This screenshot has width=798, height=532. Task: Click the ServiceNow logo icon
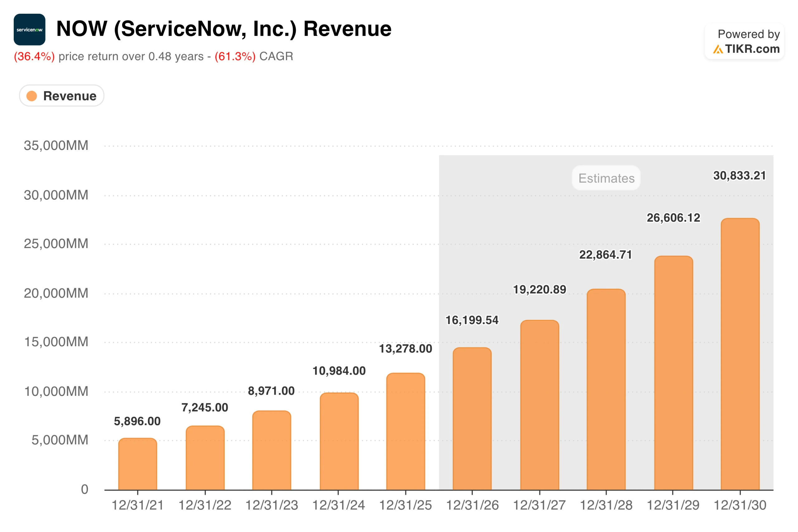point(30,30)
